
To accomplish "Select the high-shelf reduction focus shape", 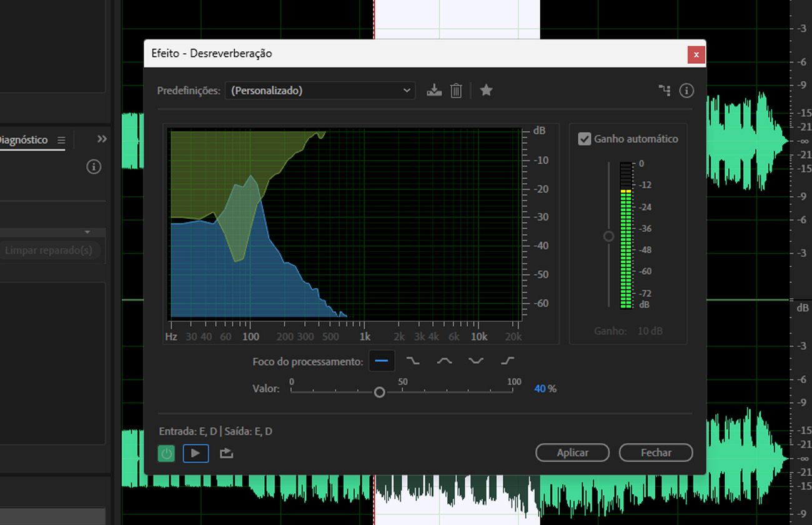I will click(413, 361).
